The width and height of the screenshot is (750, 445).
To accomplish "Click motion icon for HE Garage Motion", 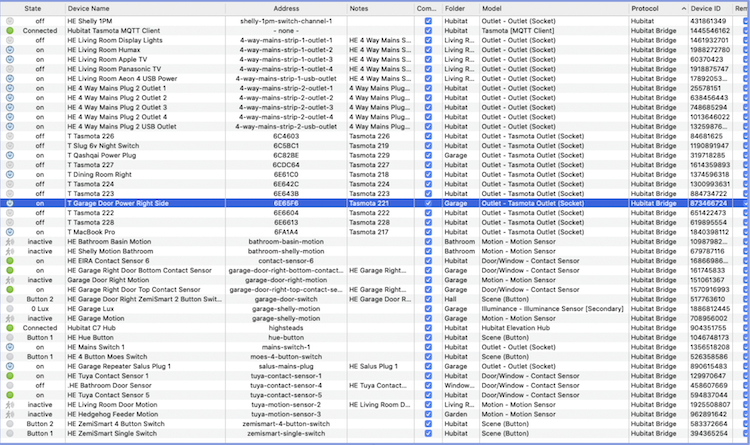I will point(10,318).
